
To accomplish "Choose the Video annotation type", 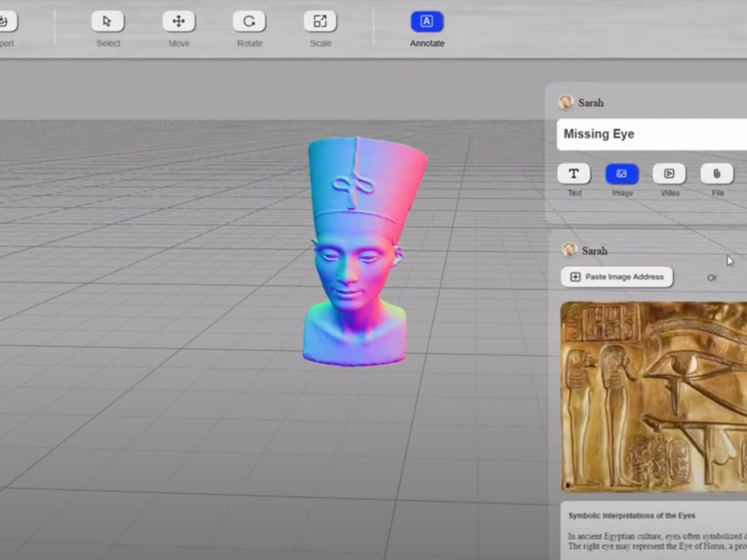I will (669, 174).
